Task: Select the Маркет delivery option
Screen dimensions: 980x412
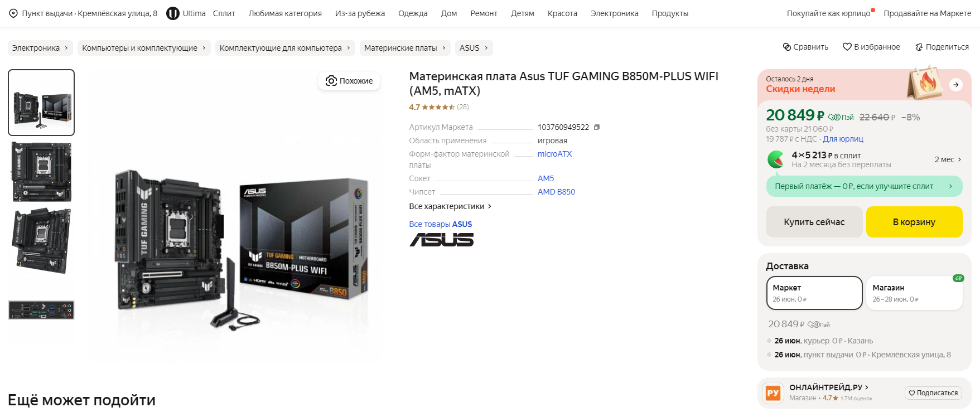Action: (814, 293)
